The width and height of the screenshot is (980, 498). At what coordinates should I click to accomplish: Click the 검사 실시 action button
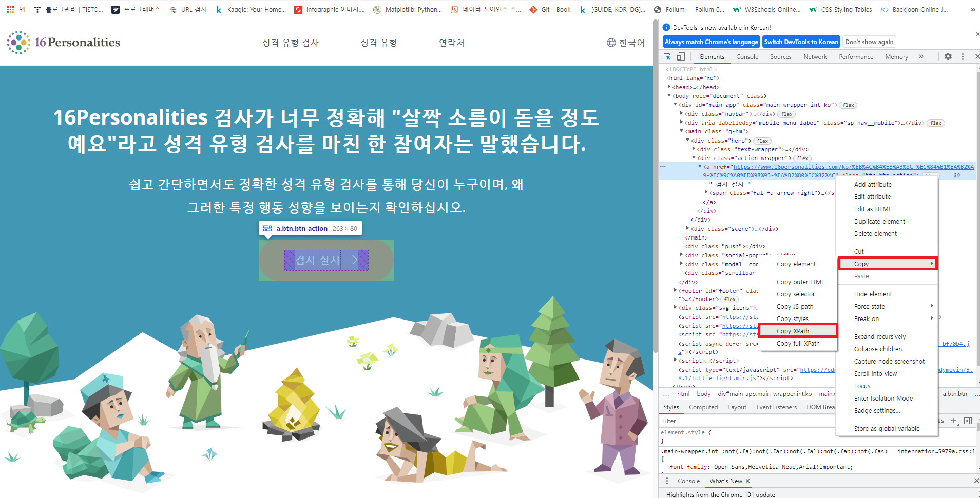click(x=326, y=260)
